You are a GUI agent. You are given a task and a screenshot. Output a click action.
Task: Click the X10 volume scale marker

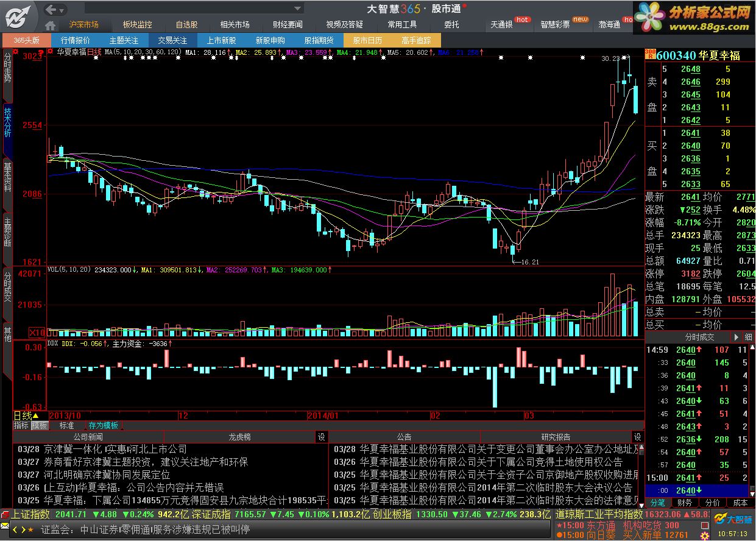[x=37, y=333]
